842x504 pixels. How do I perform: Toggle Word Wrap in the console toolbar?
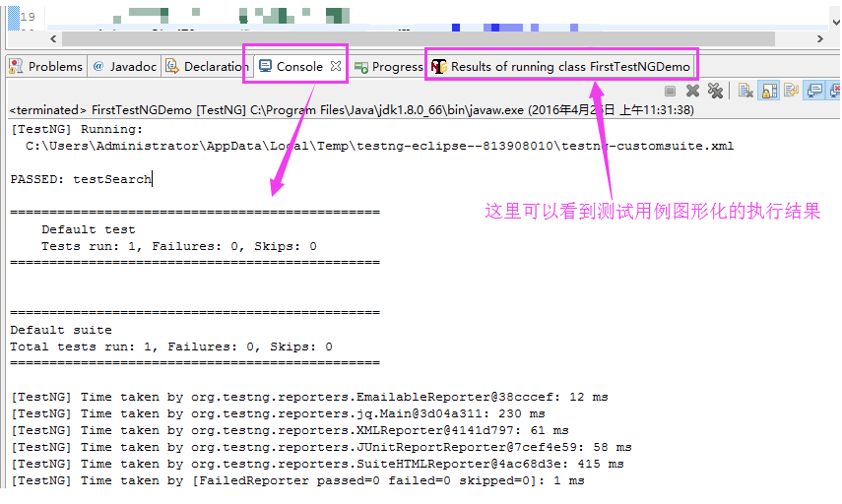point(791,91)
